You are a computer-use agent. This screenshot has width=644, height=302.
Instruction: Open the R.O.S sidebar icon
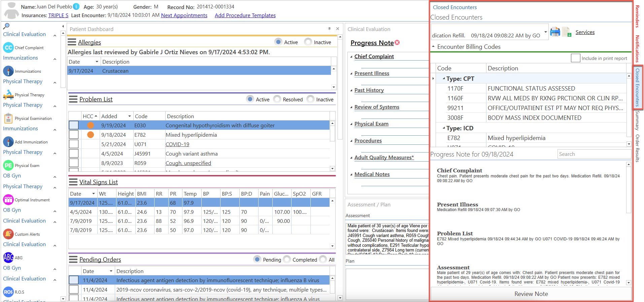pos(8,292)
